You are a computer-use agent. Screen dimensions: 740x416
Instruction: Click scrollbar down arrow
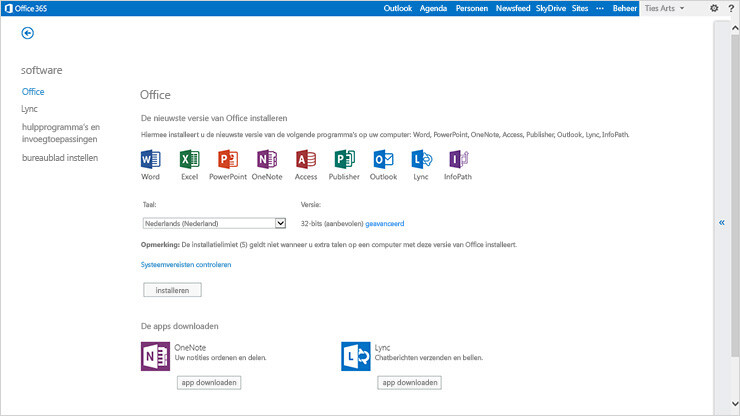coord(735,403)
